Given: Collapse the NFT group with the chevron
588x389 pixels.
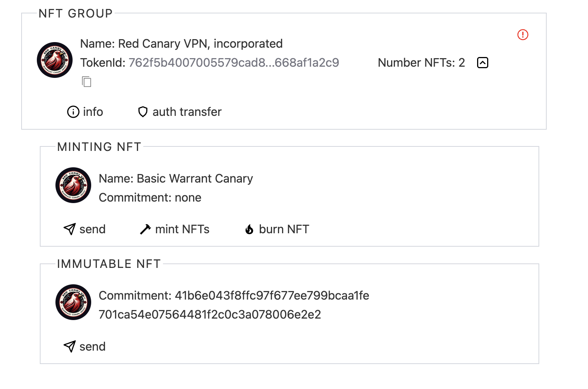Looking at the screenshot, I should click(x=482, y=63).
